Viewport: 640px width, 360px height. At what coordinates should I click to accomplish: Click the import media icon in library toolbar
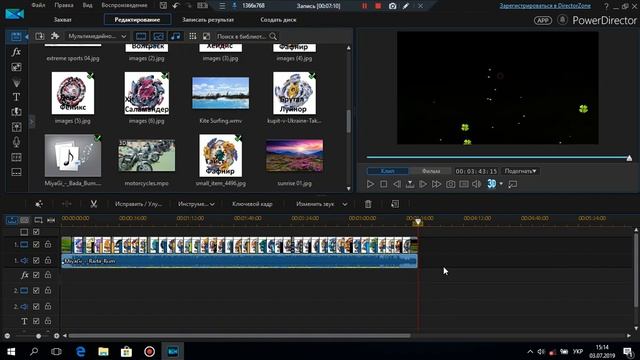tap(40, 36)
